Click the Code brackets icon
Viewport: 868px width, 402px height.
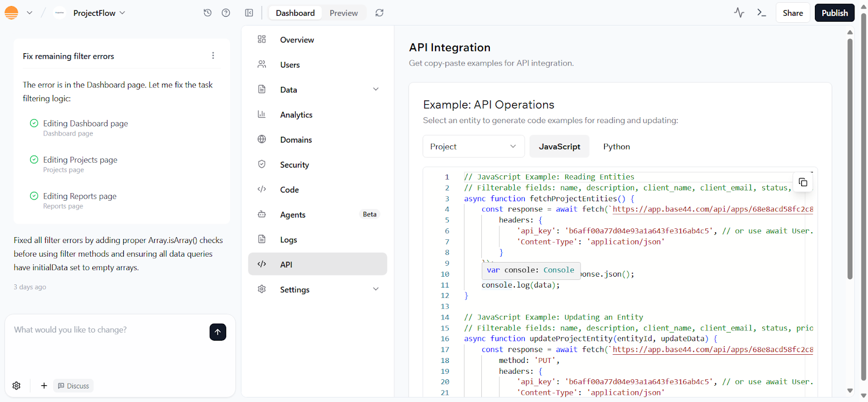point(261,189)
